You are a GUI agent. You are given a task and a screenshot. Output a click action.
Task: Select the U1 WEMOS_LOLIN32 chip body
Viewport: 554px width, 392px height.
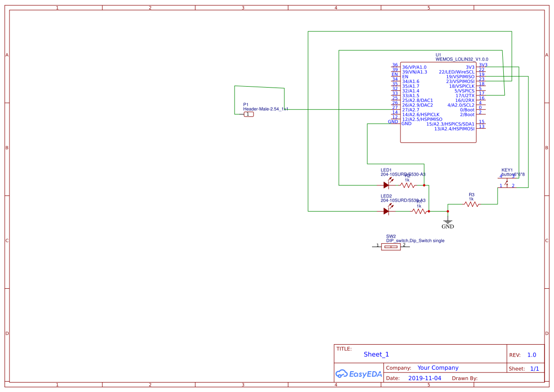point(438,103)
